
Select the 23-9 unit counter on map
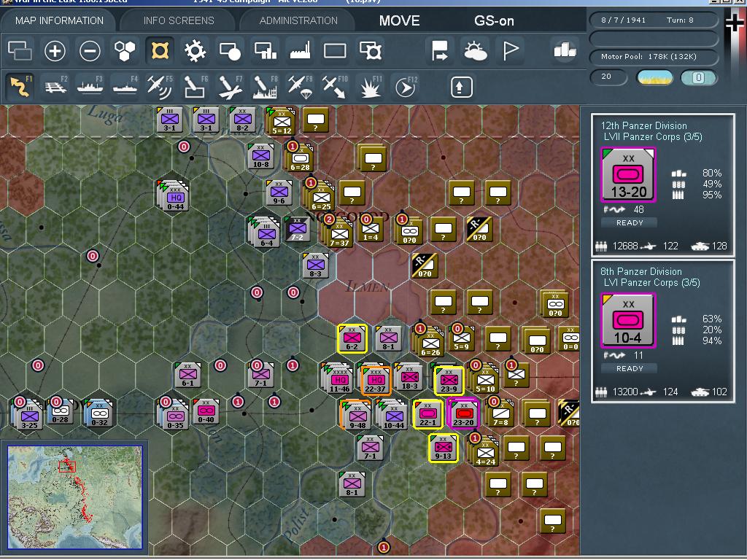[x=449, y=380]
